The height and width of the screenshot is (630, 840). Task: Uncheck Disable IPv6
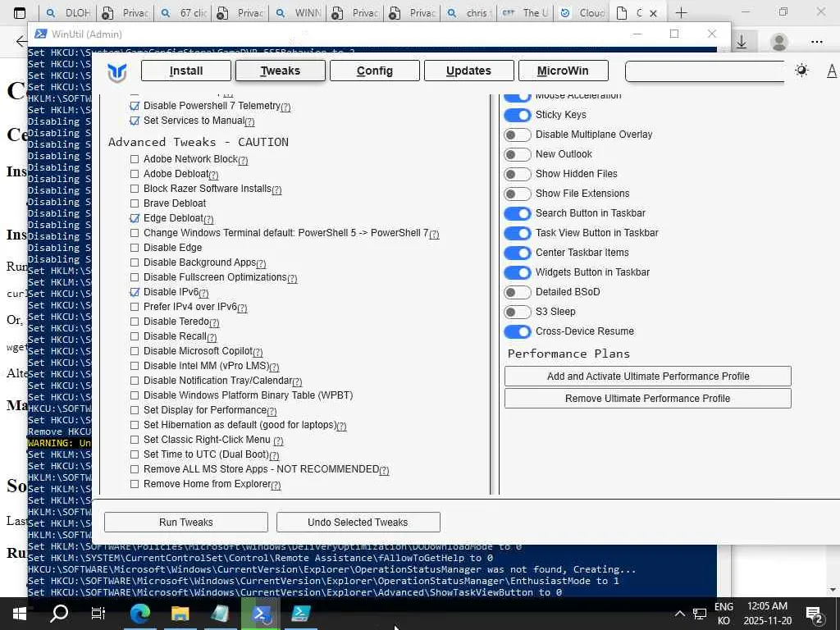click(x=135, y=292)
